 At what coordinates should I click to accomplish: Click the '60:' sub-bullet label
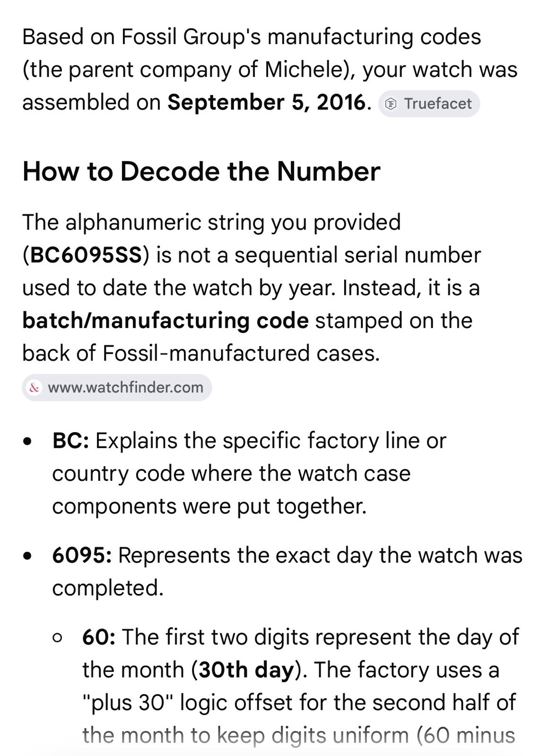click(99, 637)
